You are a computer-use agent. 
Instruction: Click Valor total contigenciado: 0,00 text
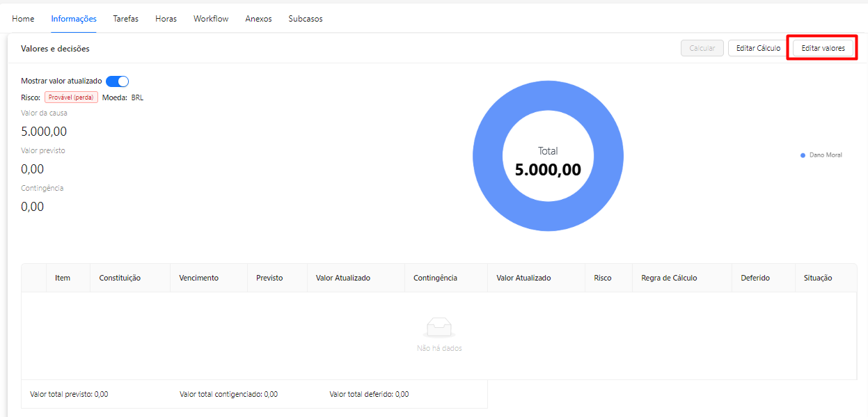click(x=228, y=394)
